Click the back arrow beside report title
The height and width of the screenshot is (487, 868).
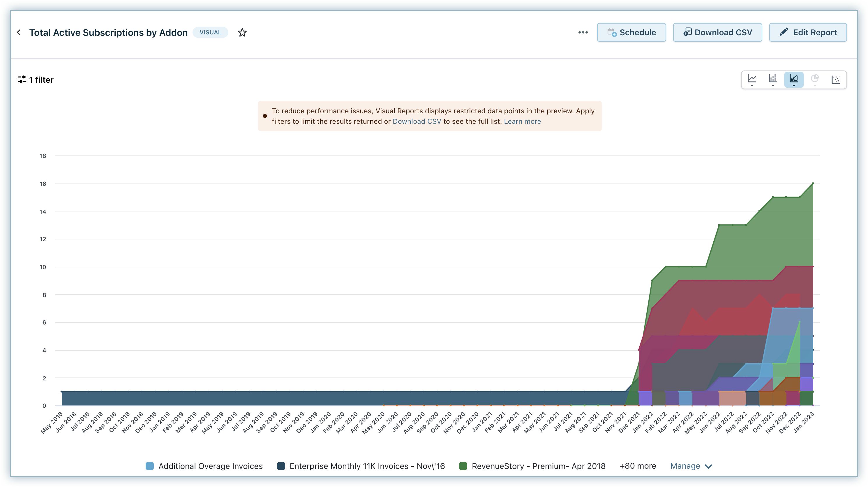(x=19, y=32)
